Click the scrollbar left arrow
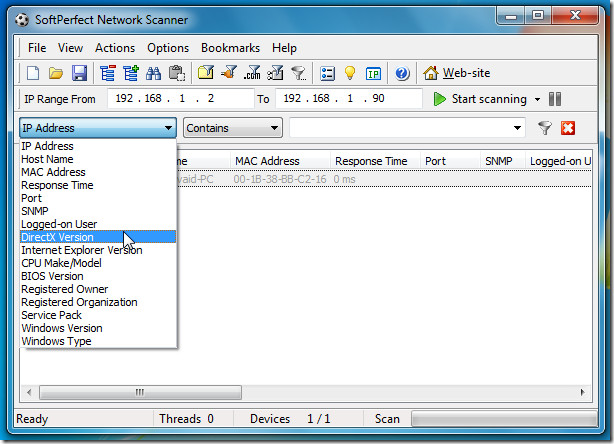 [29, 392]
